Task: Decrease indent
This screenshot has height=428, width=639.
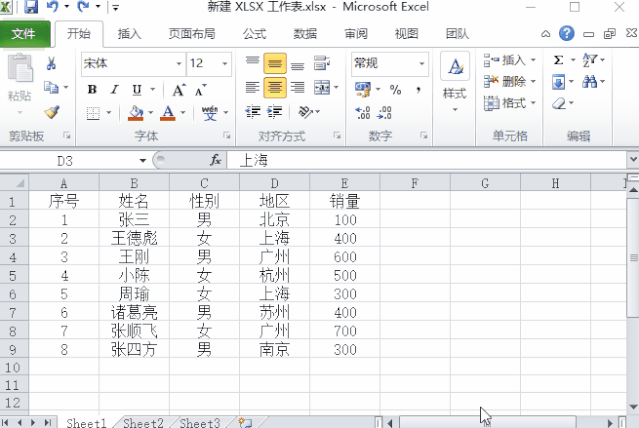Action: click(x=253, y=112)
